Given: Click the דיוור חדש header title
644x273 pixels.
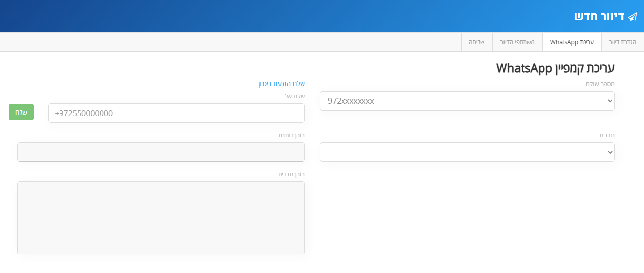Looking at the screenshot, I should 600,16.
